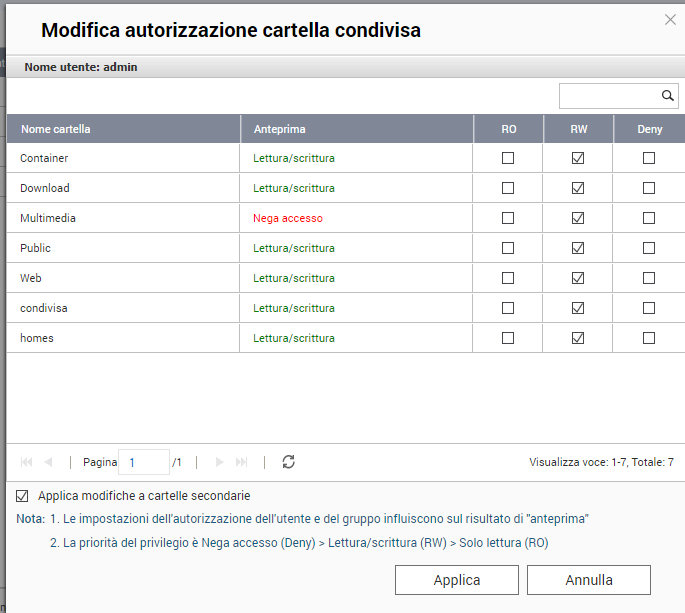Go to last page icon
Screen dimensions: 685x613
click(241, 462)
